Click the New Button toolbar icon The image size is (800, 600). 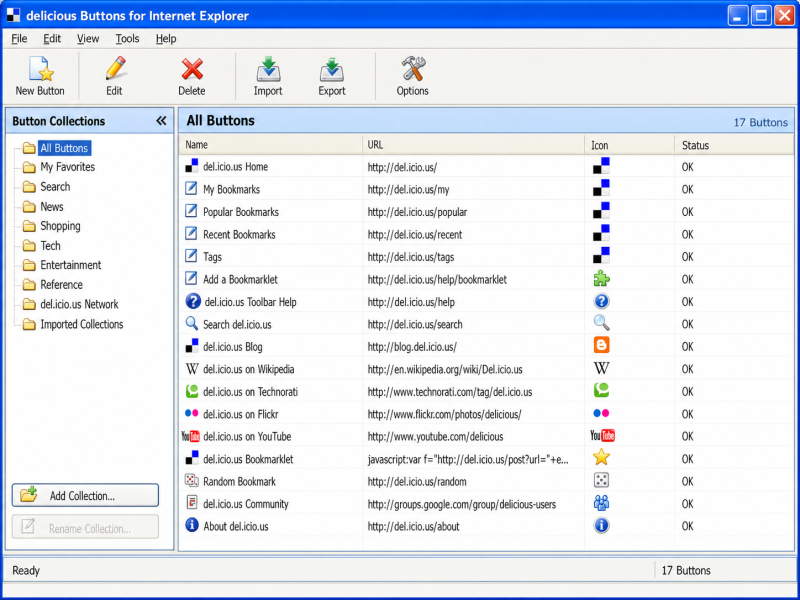coord(40,69)
